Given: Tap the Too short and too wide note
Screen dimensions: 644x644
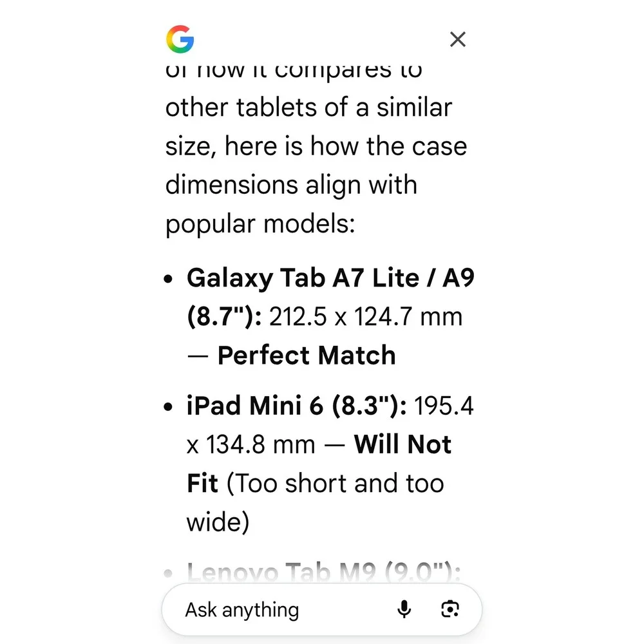Looking at the screenshot, I should pyautogui.click(x=316, y=502).
